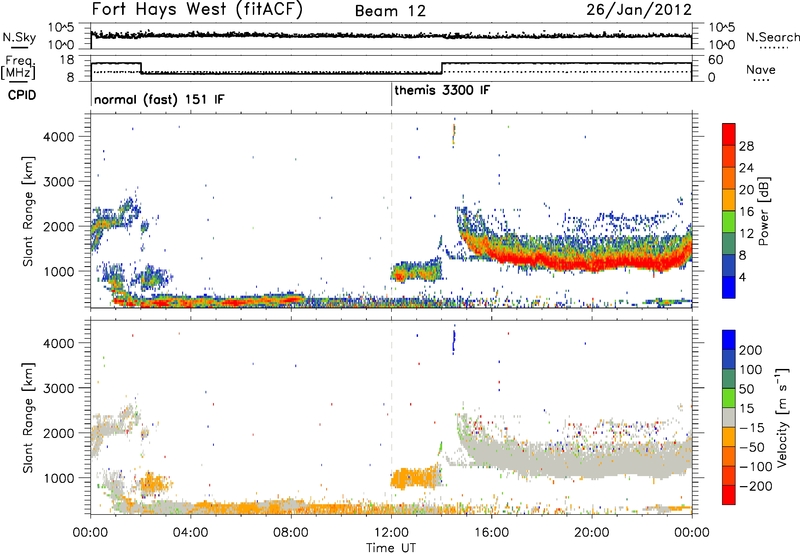Click the 'N.Sky' legend label
The height and width of the screenshot is (554, 800).
coord(19,37)
